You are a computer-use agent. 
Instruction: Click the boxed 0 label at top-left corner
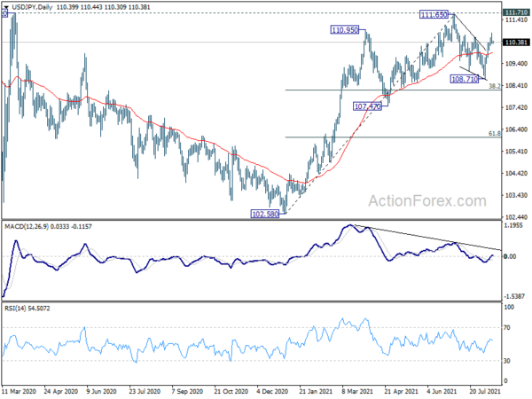click(x=4, y=13)
